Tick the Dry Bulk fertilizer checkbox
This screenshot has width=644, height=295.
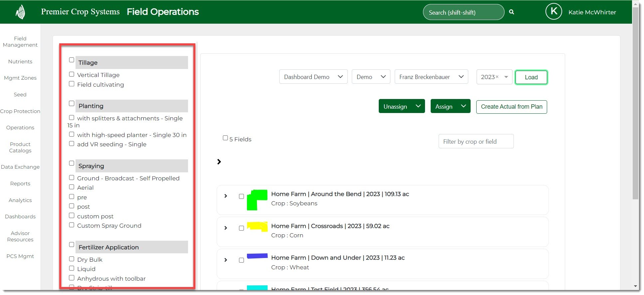72,259
